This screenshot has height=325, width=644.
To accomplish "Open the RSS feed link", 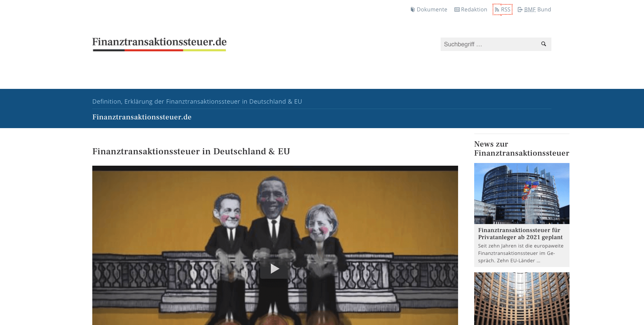I will 502,9.
